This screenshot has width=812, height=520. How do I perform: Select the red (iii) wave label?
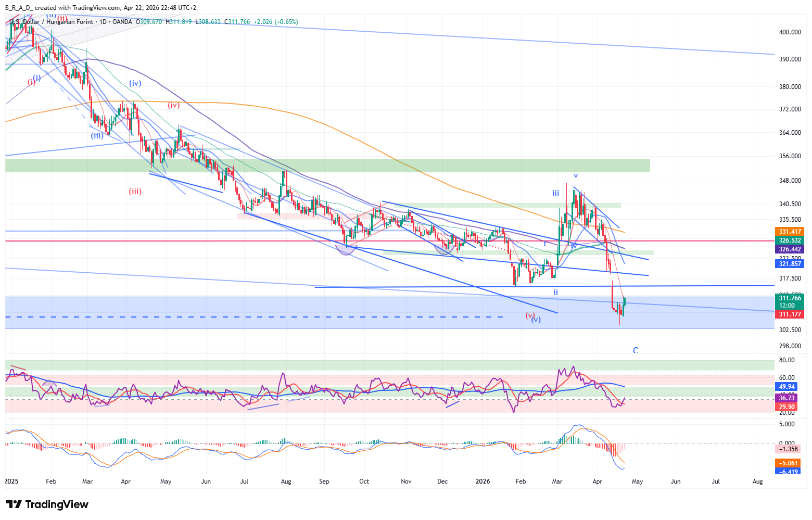135,192
